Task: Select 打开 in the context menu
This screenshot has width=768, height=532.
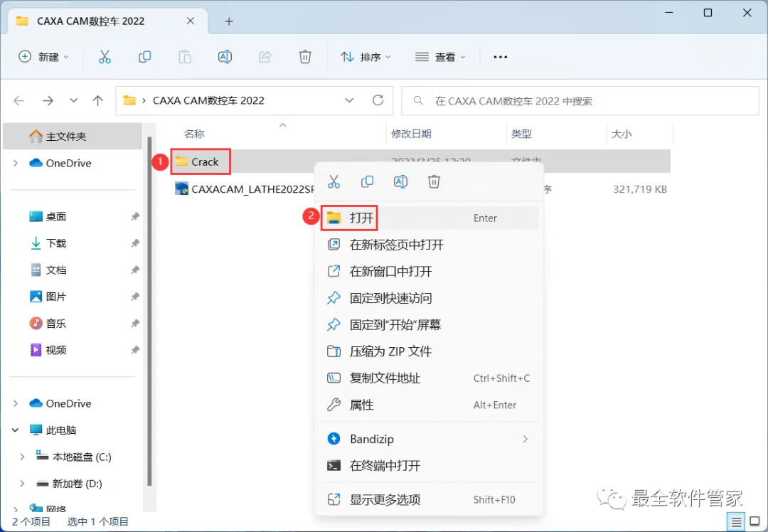Action: click(429, 218)
